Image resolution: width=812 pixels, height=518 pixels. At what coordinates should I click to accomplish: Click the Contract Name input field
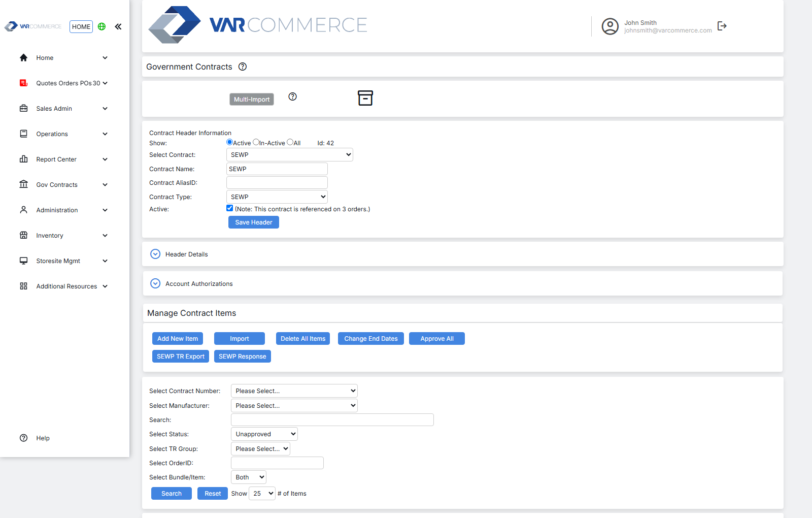click(x=277, y=169)
